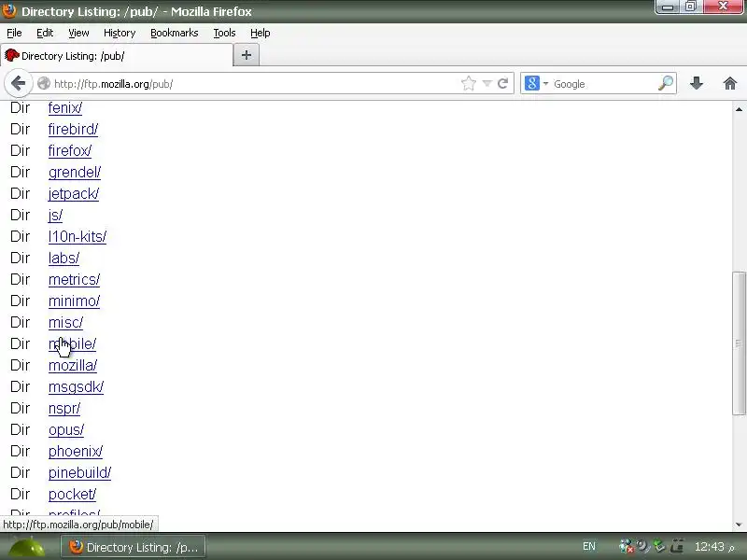Screen dimensions: 747x560
Task: Open the minimo/ directory link
Action: click(x=74, y=301)
